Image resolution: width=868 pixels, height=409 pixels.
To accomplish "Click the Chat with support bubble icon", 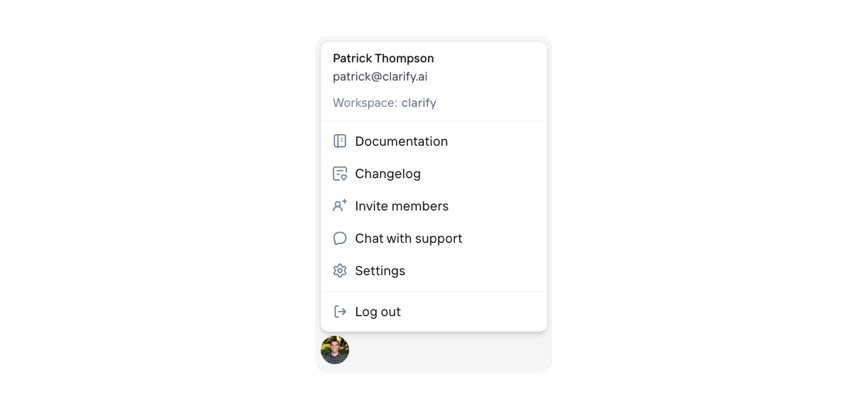I will point(339,238).
